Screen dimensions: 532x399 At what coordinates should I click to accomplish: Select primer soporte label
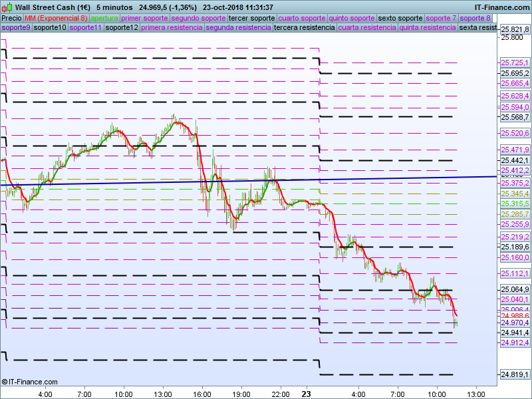144,18
